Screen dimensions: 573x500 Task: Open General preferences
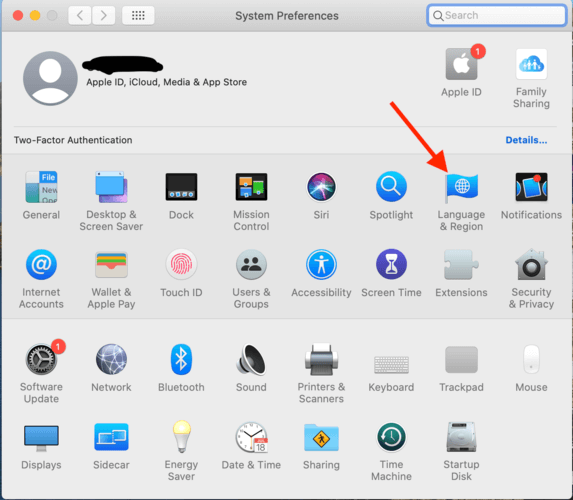41,187
